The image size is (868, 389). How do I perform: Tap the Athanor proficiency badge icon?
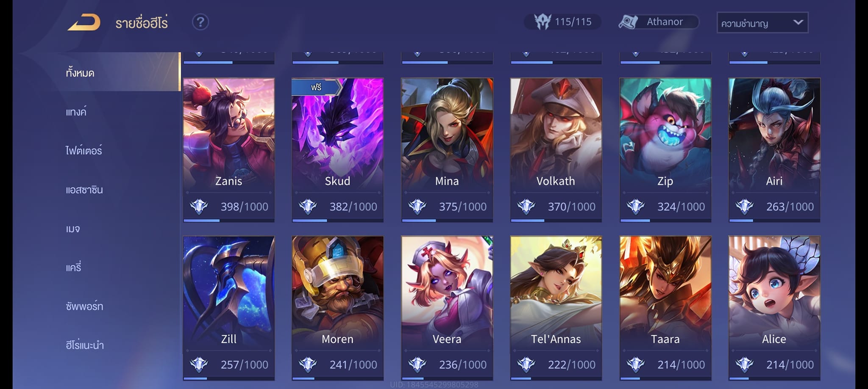628,22
